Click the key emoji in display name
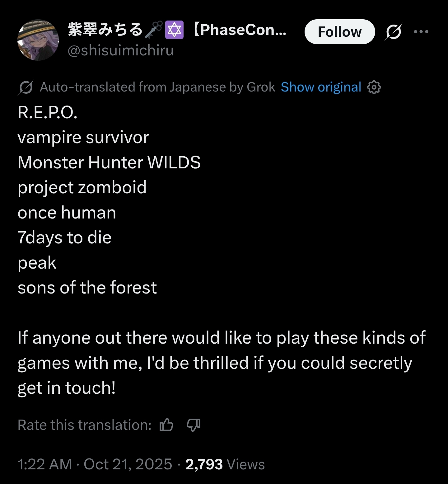Screen dimensions: 448x484 (154, 30)
